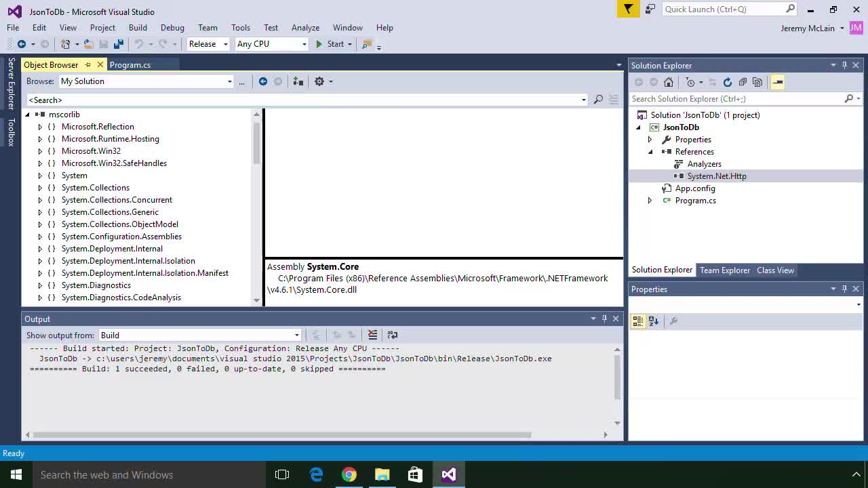Collapse the mscorlib assembly node
This screenshot has height=488, width=868.
tap(28, 115)
